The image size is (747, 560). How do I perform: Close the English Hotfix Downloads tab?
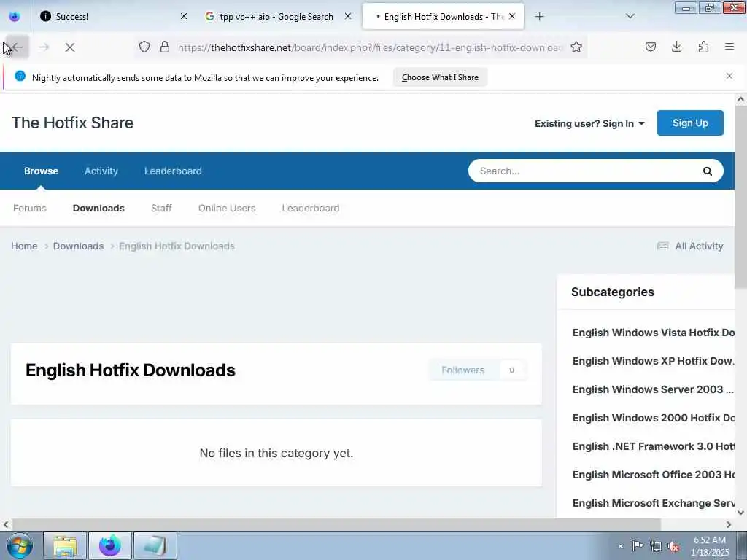[512, 16]
